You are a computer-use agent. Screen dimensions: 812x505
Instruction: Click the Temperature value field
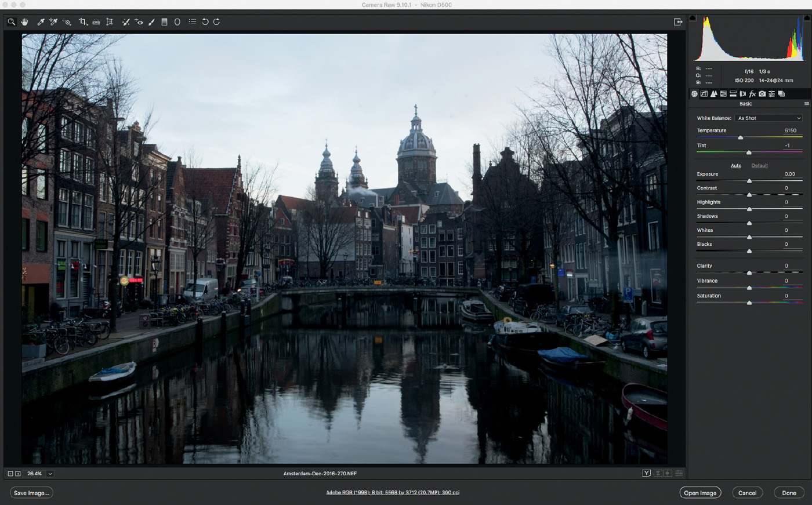[791, 130]
